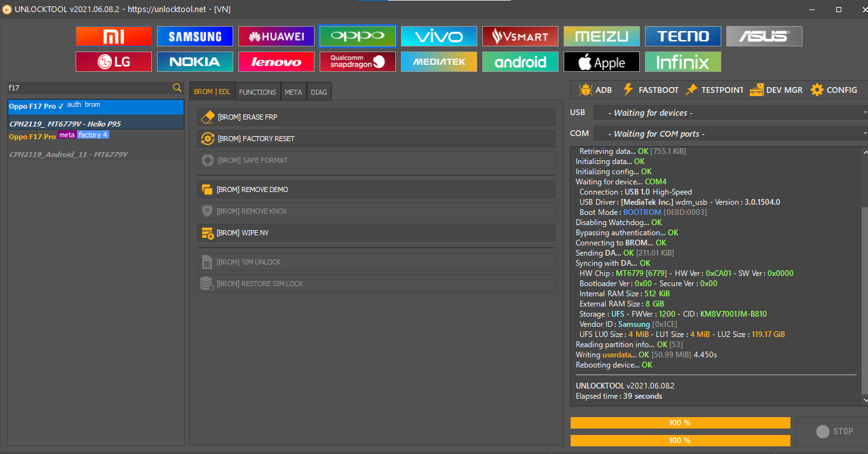Click the "Writing userdata... OK" log line
Image resolution: width=868 pixels, height=454 pixels.
coord(646,355)
